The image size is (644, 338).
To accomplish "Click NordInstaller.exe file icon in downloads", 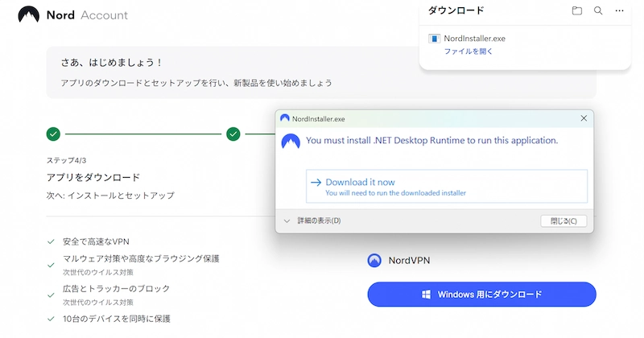I will [x=434, y=39].
